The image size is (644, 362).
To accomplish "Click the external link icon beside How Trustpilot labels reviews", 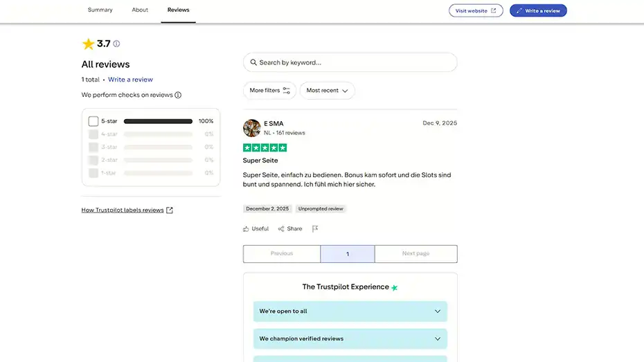I will pyautogui.click(x=169, y=210).
